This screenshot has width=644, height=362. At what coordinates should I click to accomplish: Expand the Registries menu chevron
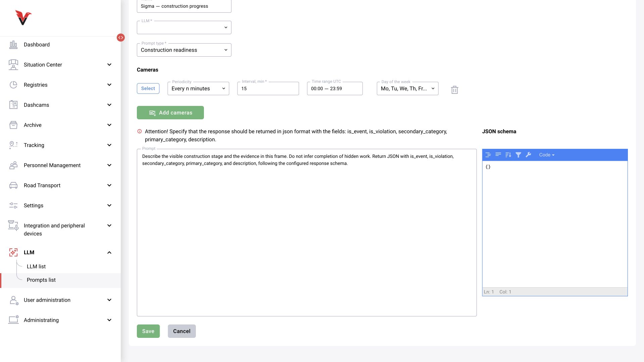tap(109, 85)
